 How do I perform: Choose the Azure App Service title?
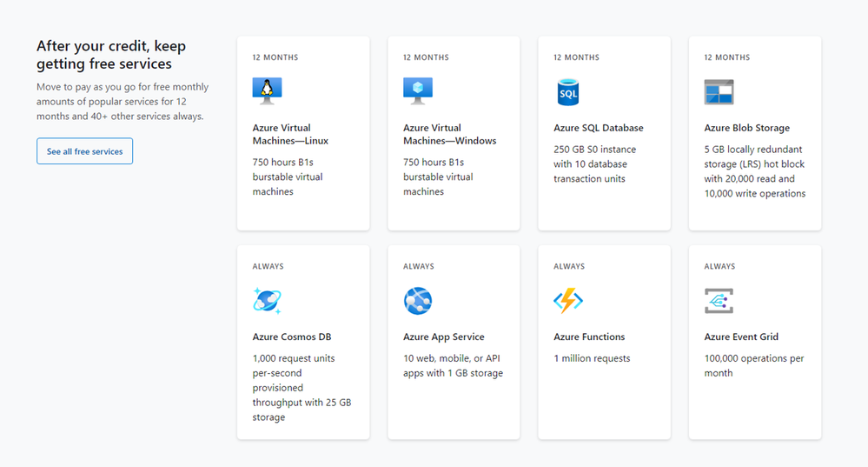click(443, 337)
